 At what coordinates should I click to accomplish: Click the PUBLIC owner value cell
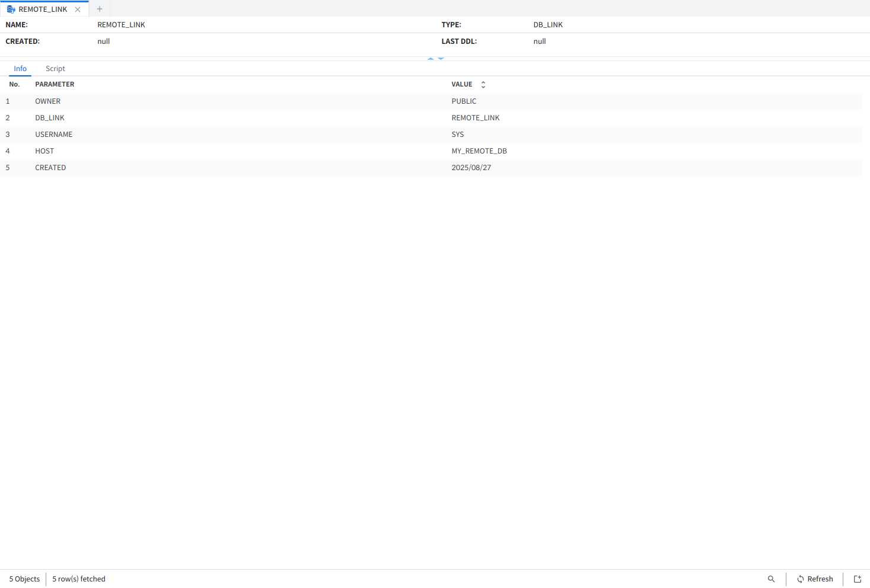464,101
